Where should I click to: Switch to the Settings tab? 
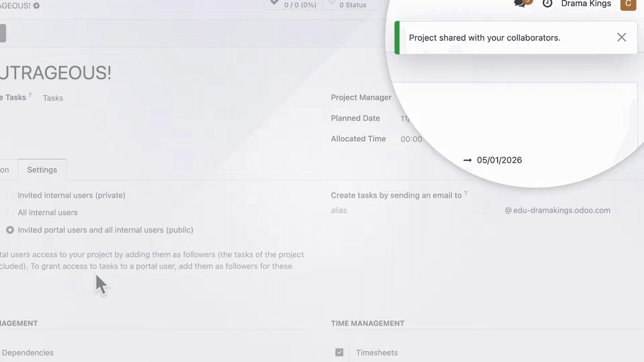tap(42, 170)
